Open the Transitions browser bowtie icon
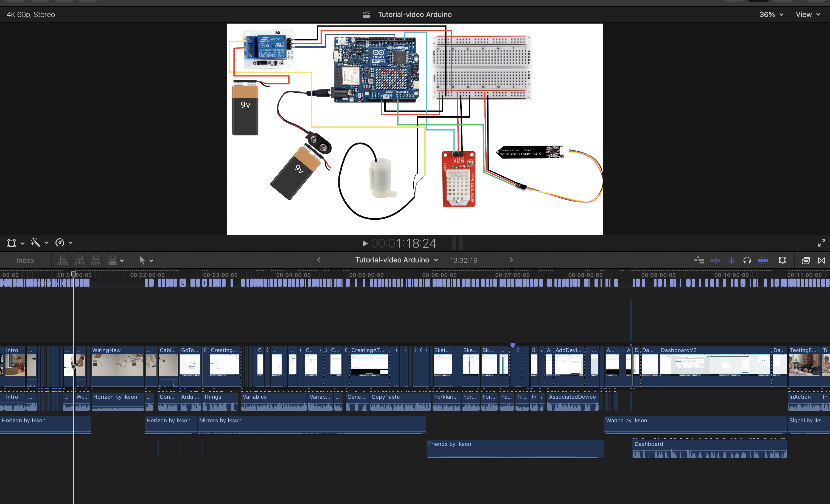Image resolution: width=830 pixels, height=504 pixels. point(821,261)
